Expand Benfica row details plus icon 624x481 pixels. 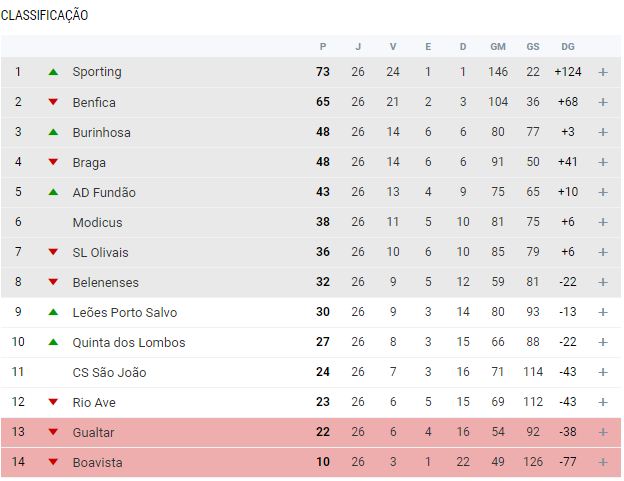tap(603, 102)
